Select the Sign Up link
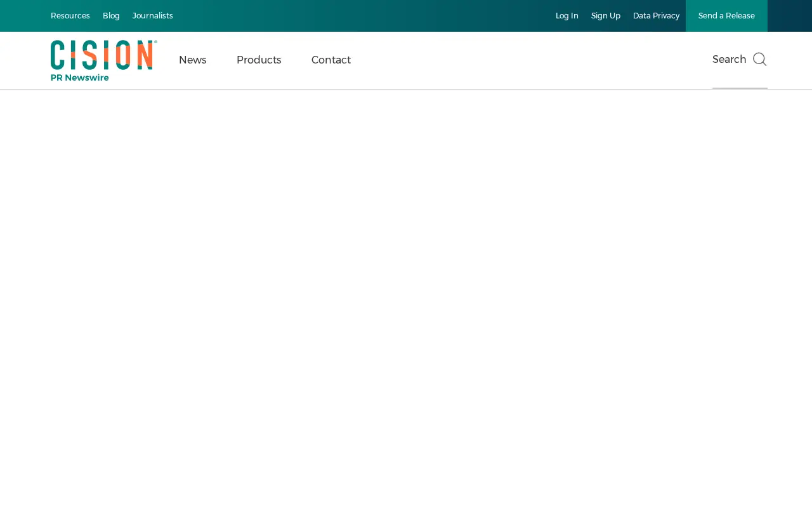Viewport: 812px width, 508px height. tap(606, 16)
